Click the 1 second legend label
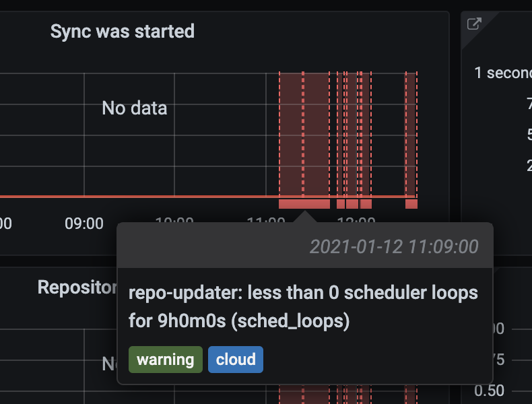The height and width of the screenshot is (404, 532). pyautogui.click(x=503, y=73)
